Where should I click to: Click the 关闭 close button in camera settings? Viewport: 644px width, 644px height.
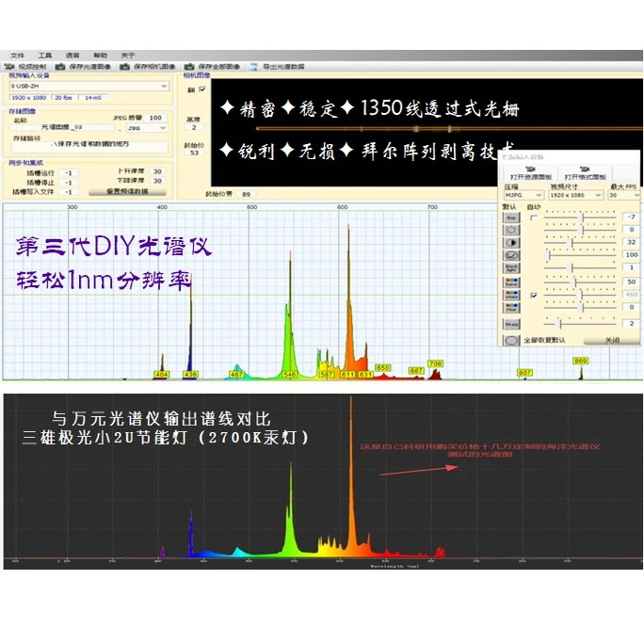click(612, 341)
